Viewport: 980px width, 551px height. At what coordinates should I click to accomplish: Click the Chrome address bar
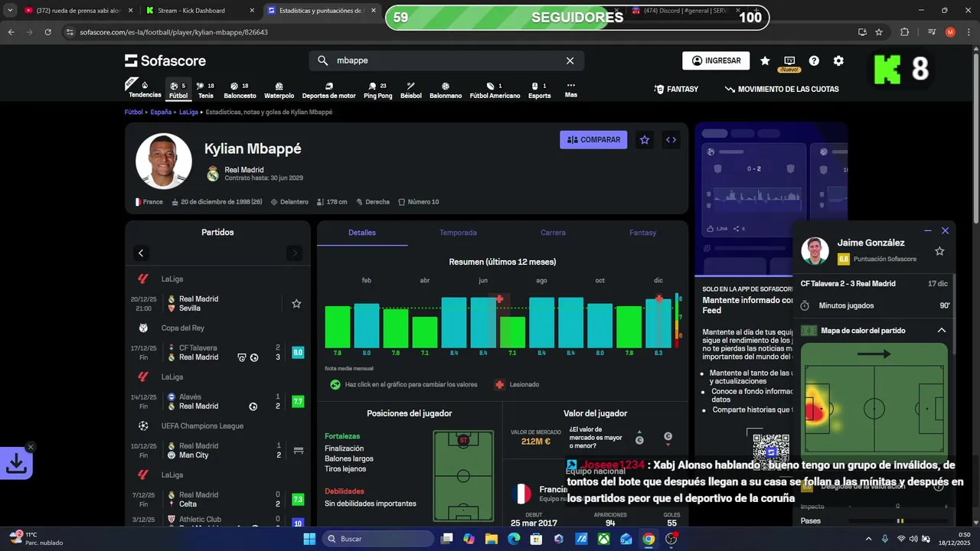tap(459, 32)
